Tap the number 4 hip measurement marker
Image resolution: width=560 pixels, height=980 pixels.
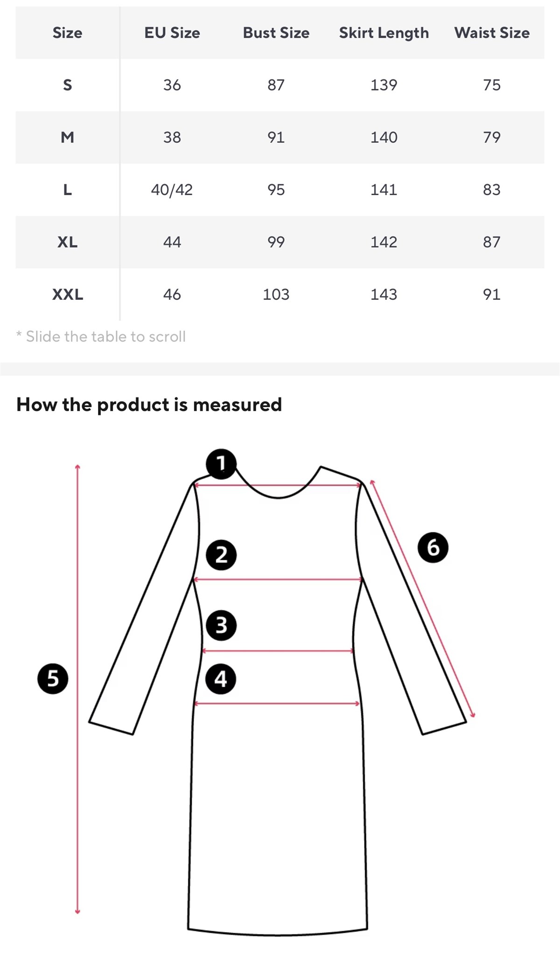click(x=221, y=678)
